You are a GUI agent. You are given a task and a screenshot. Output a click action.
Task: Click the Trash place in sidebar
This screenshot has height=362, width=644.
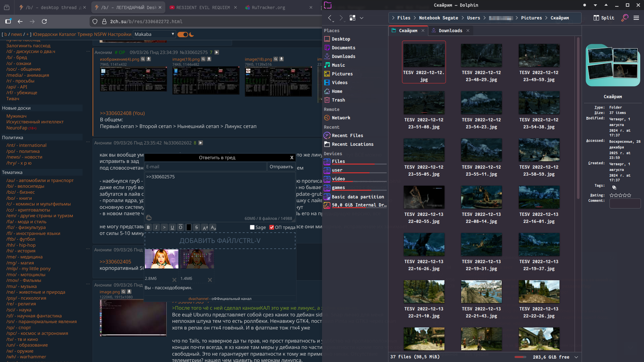[338, 100]
